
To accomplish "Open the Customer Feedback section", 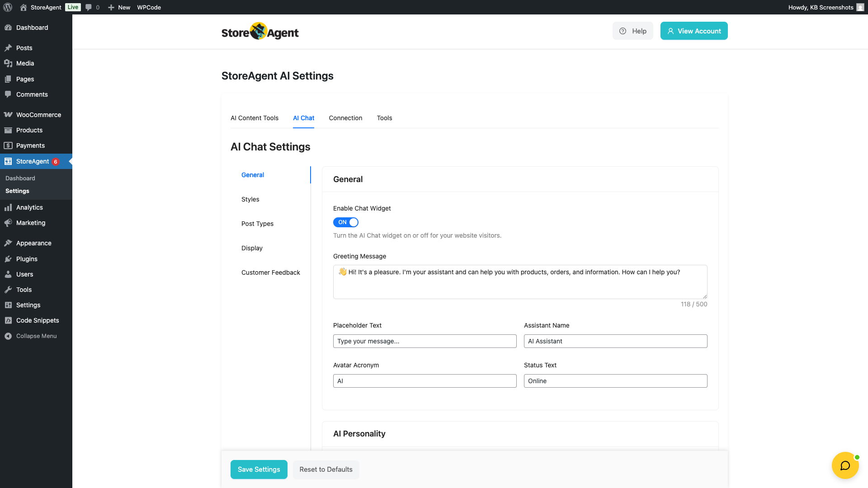I will coord(271,272).
